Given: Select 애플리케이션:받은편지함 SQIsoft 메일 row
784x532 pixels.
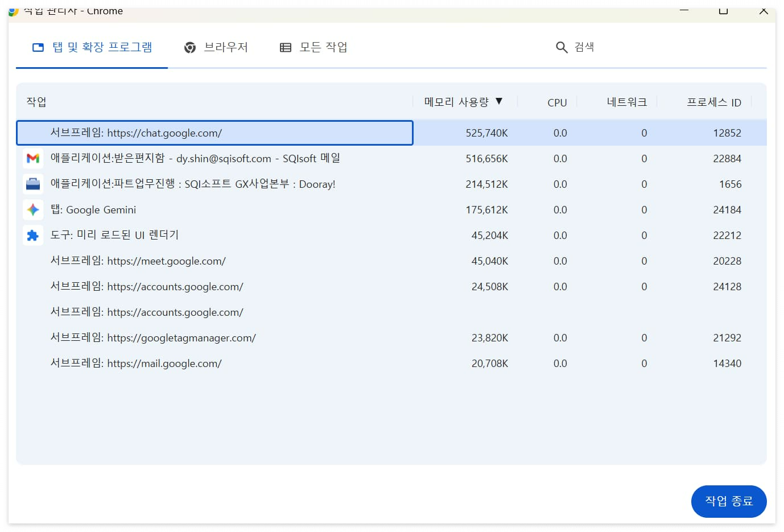Looking at the screenshot, I should (391, 158).
